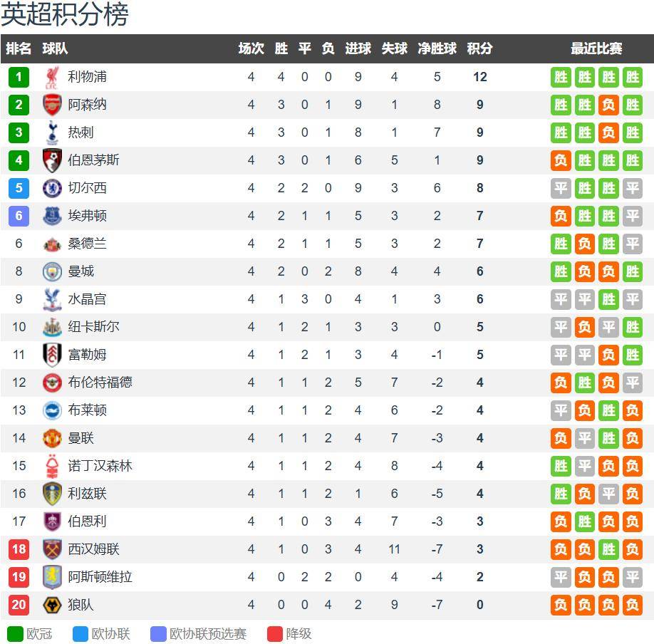This screenshot has height=644, width=654.
Task: Click the 净胜球 column header
Action: (x=437, y=48)
